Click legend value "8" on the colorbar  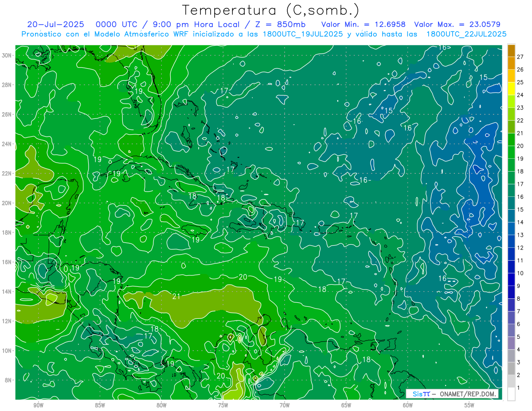pyautogui.click(x=519, y=298)
